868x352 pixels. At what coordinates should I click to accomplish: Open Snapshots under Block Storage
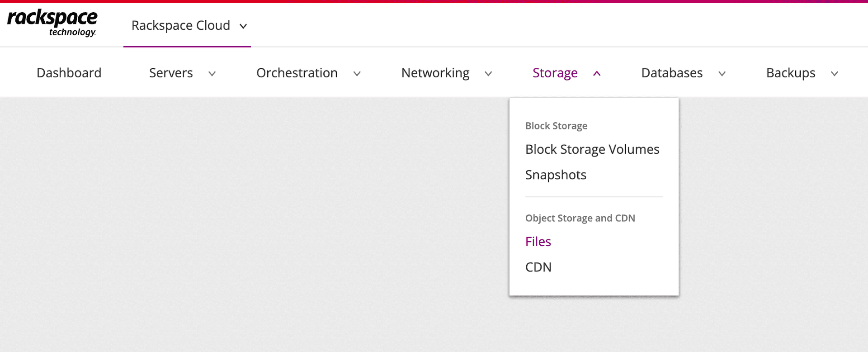(556, 175)
